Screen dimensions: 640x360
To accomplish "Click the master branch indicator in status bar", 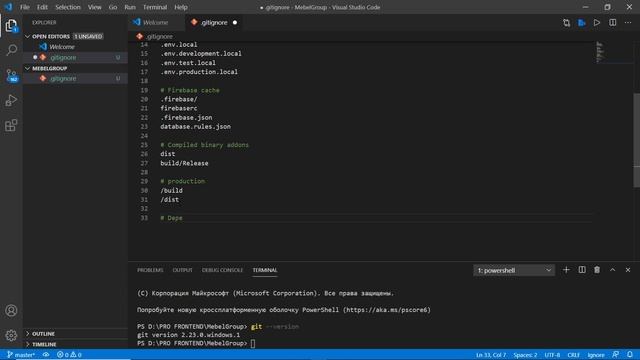I will pos(21,355).
